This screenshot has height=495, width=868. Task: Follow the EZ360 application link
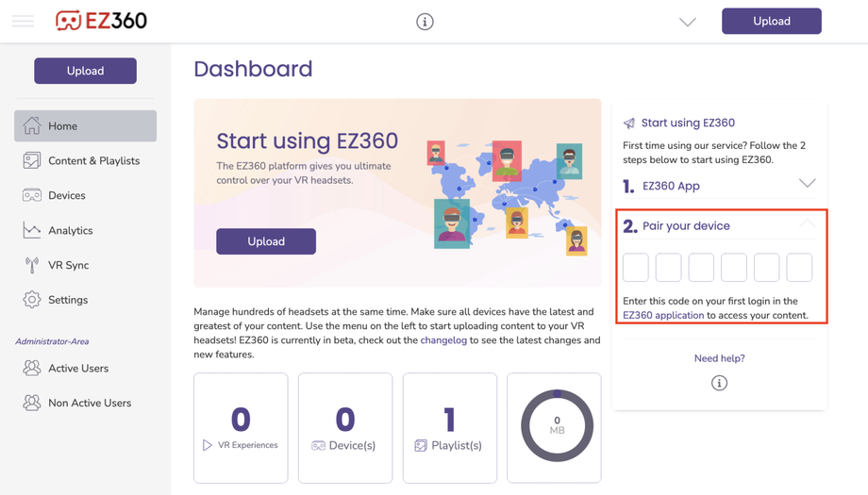[663, 315]
